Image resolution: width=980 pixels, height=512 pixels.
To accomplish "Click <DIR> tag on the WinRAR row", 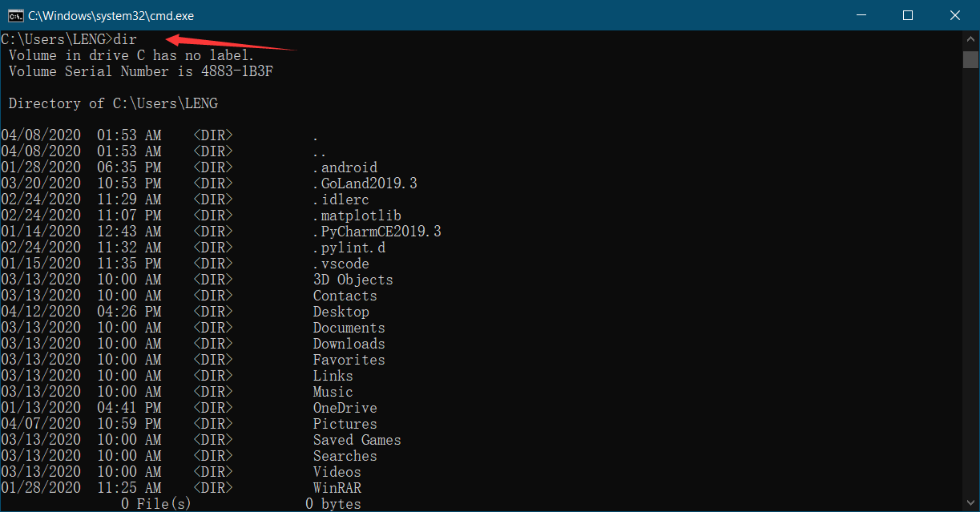I will click(213, 488).
